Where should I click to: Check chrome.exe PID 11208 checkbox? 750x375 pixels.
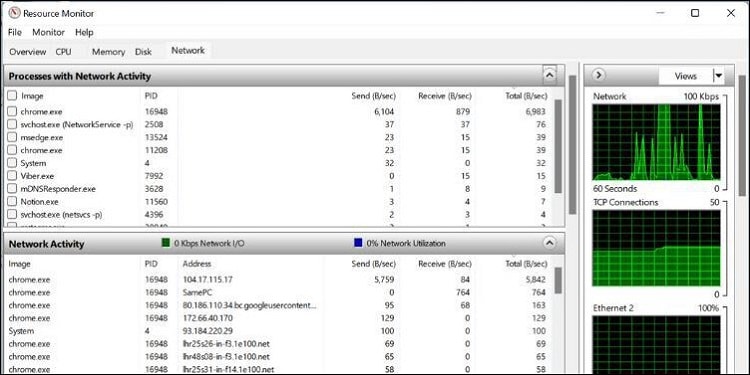coord(12,150)
